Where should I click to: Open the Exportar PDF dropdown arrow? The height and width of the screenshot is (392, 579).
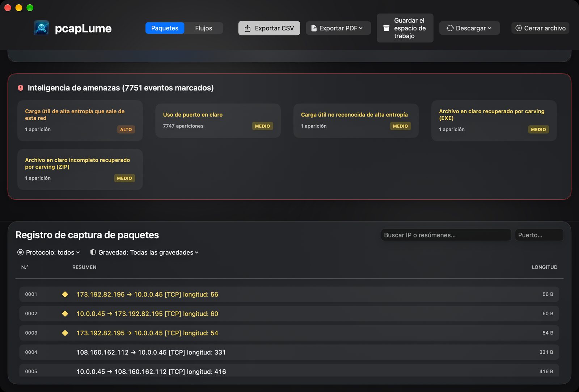[x=361, y=28]
